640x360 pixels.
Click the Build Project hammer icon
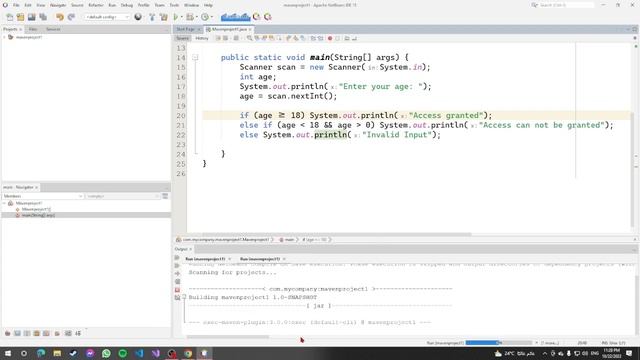click(152, 17)
